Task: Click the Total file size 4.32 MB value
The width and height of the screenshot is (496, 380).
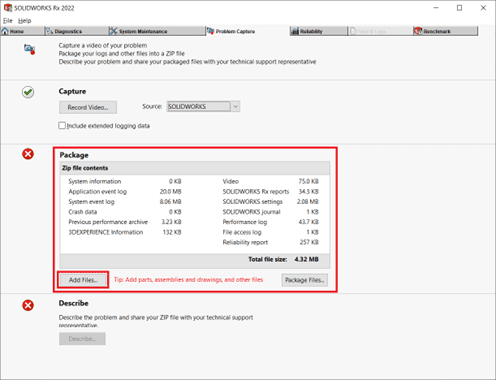Action: (306, 259)
